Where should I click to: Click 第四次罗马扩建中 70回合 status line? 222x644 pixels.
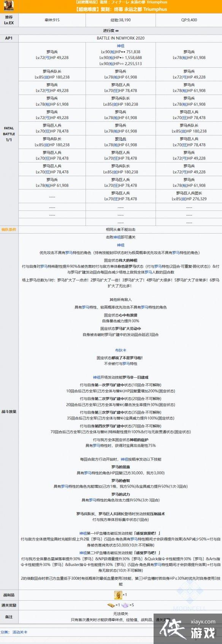click(121, 426)
